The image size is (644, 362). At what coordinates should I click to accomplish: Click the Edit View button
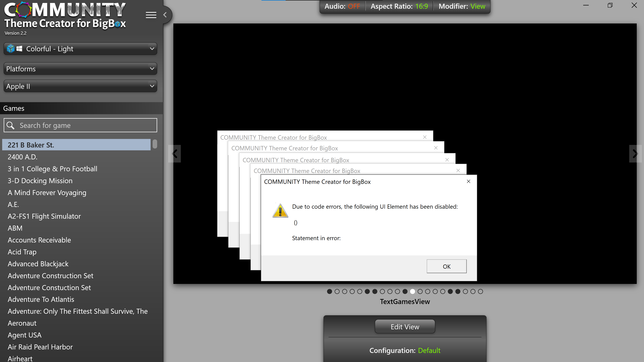pos(405,326)
